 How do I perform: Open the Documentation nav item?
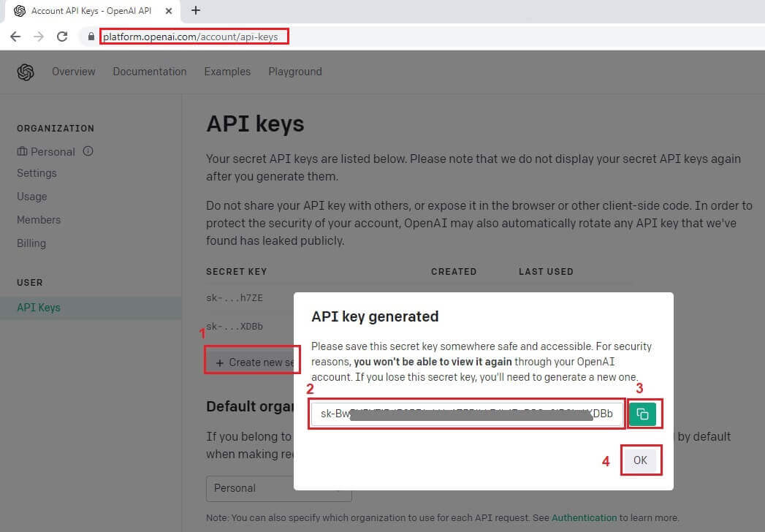coord(150,72)
